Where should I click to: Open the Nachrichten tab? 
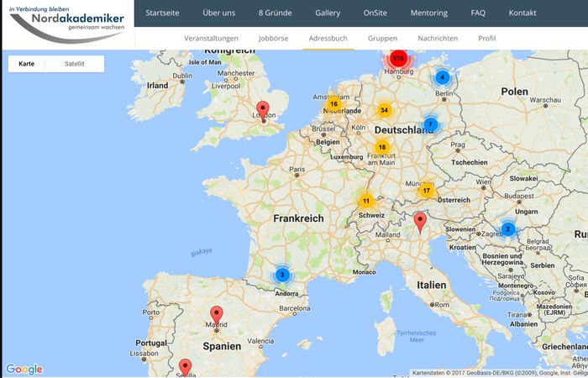(438, 39)
